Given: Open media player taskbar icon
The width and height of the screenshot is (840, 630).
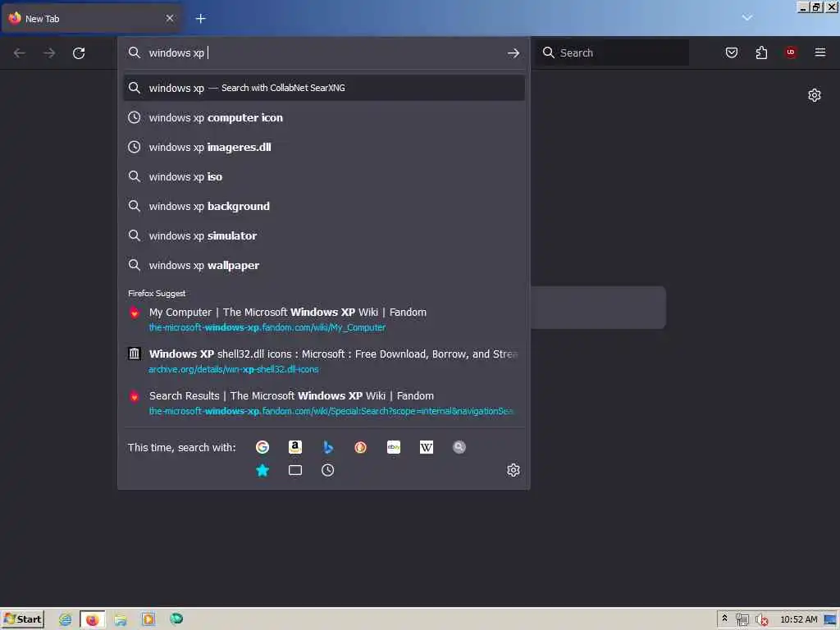Looking at the screenshot, I should (148, 619).
